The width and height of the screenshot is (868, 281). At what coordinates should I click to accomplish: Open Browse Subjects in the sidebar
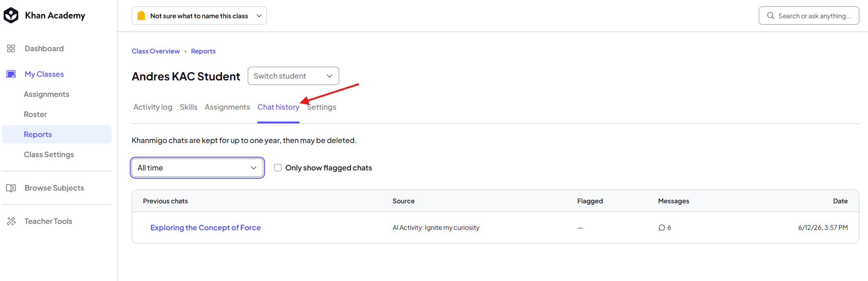pos(54,188)
